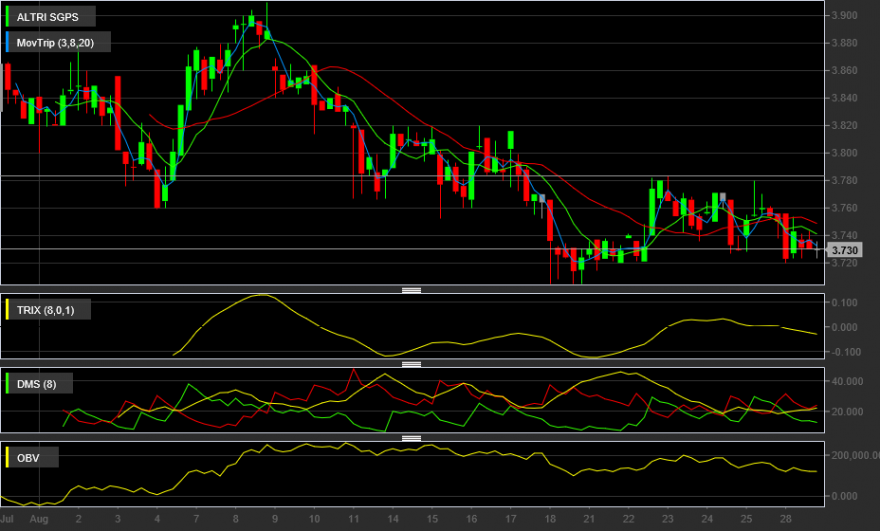Screen dimensions: 880x531
Task: Click the TRIX (8,0,1) indicator label
Action: click(47, 310)
